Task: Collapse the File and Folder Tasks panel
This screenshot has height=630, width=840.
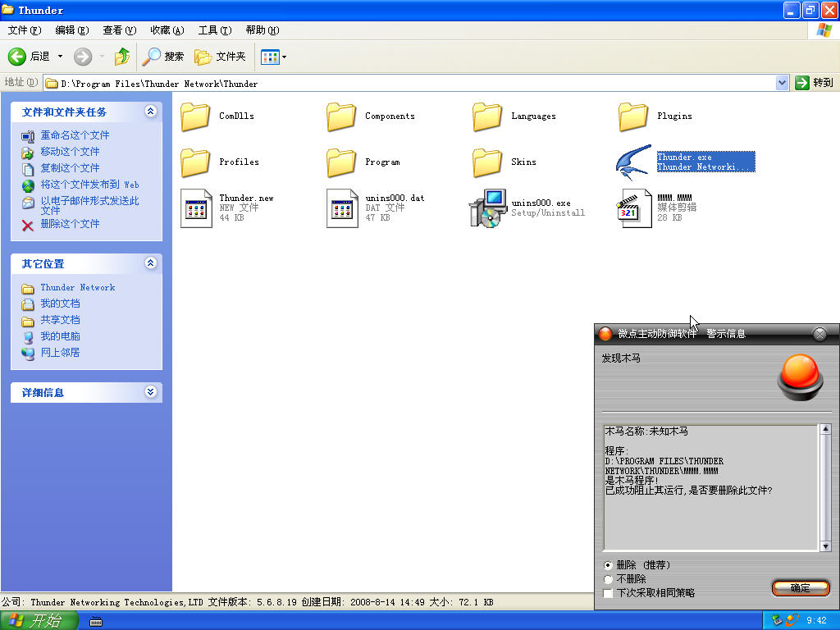Action: tap(150, 112)
